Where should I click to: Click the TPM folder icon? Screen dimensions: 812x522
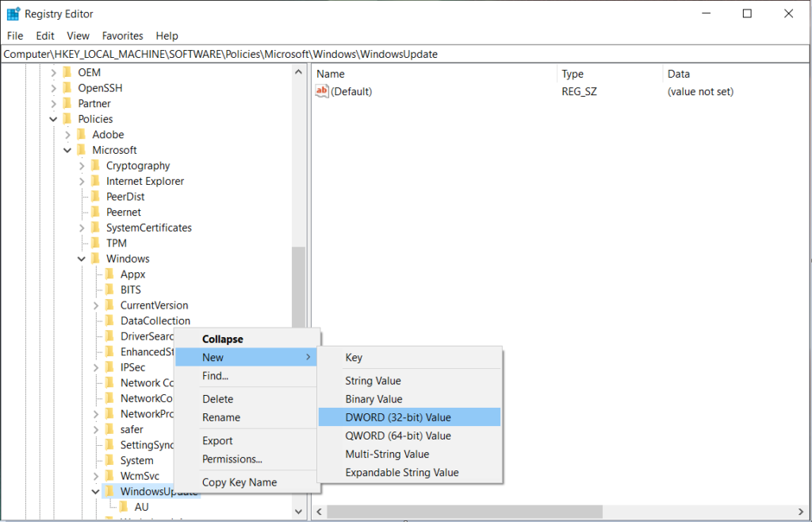pos(96,244)
